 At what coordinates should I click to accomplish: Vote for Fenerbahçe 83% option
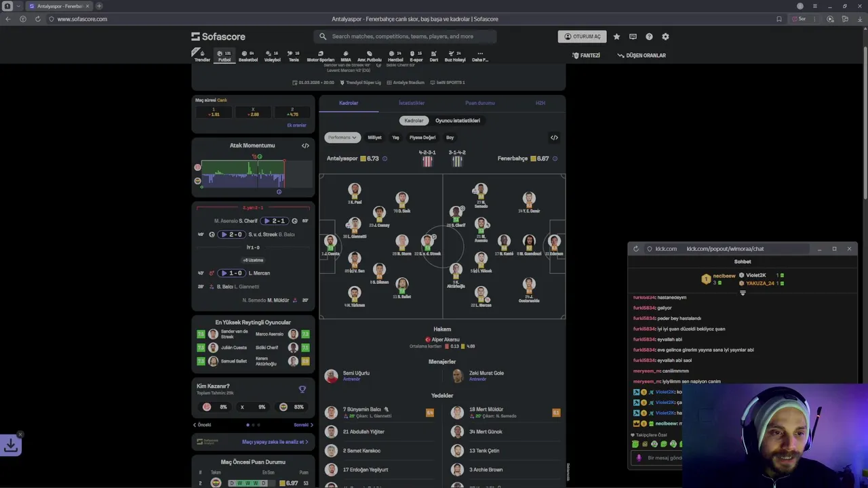click(292, 407)
